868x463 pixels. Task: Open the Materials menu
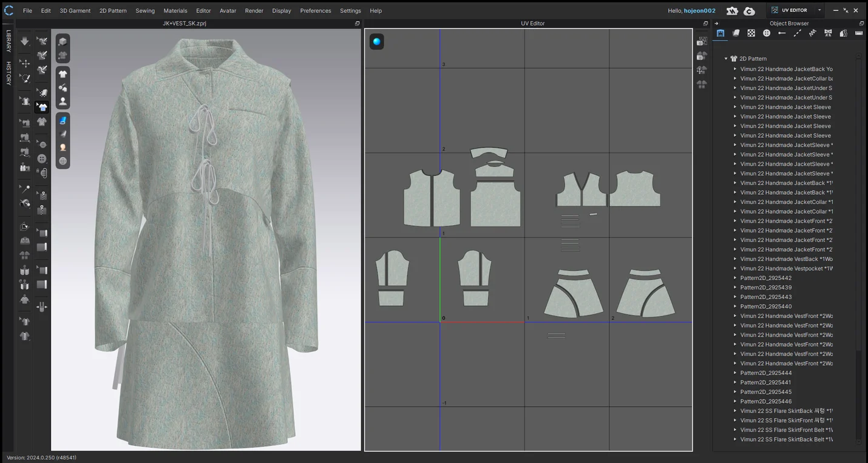pyautogui.click(x=175, y=11)
